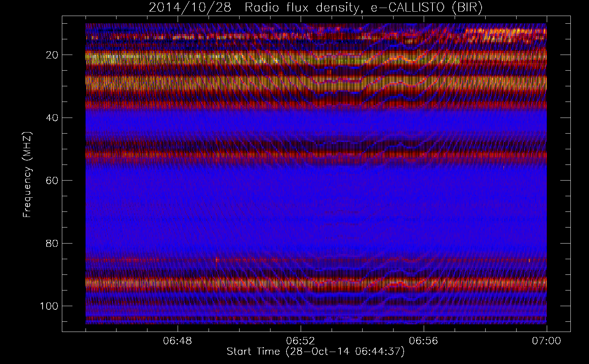Screen dimensions: 589x364
Task: Click the 60 frequency tick label
Action: coord(52,181)
